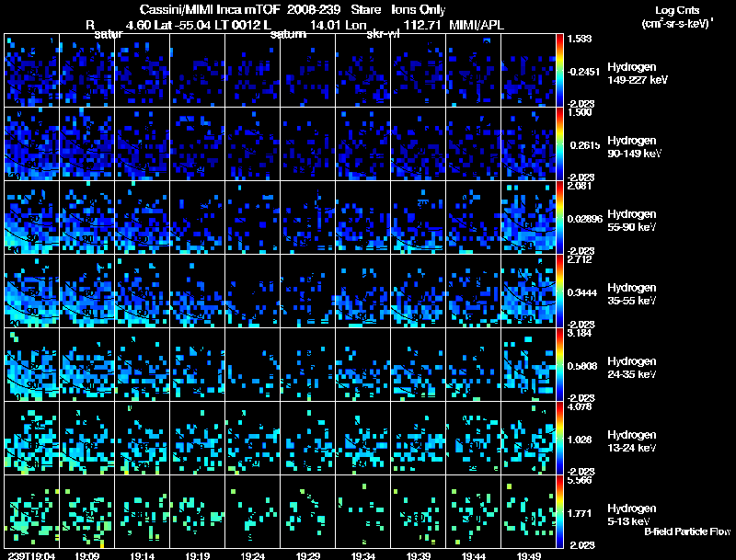Select the Hydrogen 35-55 keV panel at 19:49
This screenshot has width=736, height=560.
click(x=528, y=291)
